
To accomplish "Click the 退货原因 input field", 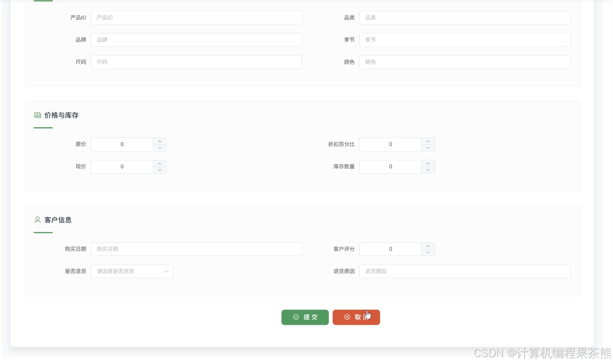I will coord(465,271).
